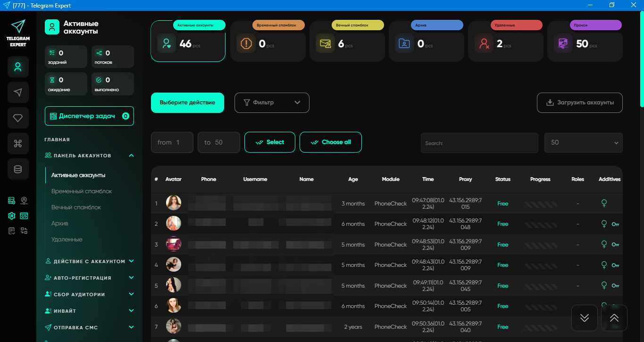Open the 50 rows-per-page dropdown
The width and height of the screenshot is (644, 342).
(584, 143)
